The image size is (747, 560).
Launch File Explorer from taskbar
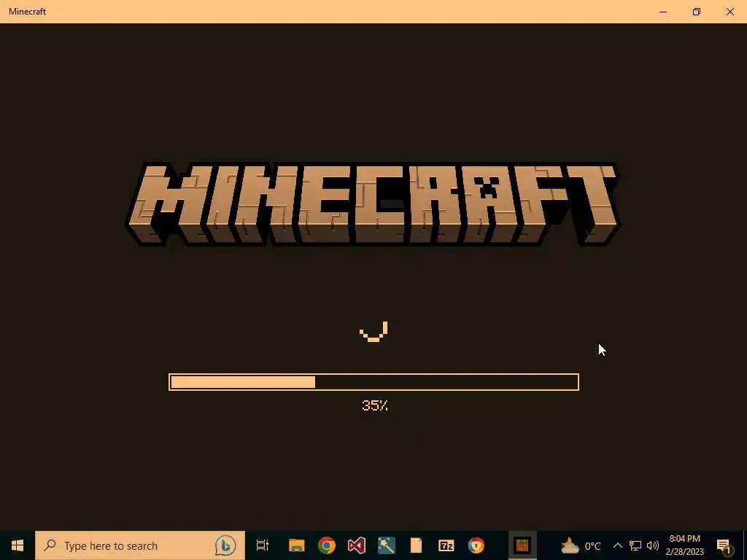(x=296, y=545)
